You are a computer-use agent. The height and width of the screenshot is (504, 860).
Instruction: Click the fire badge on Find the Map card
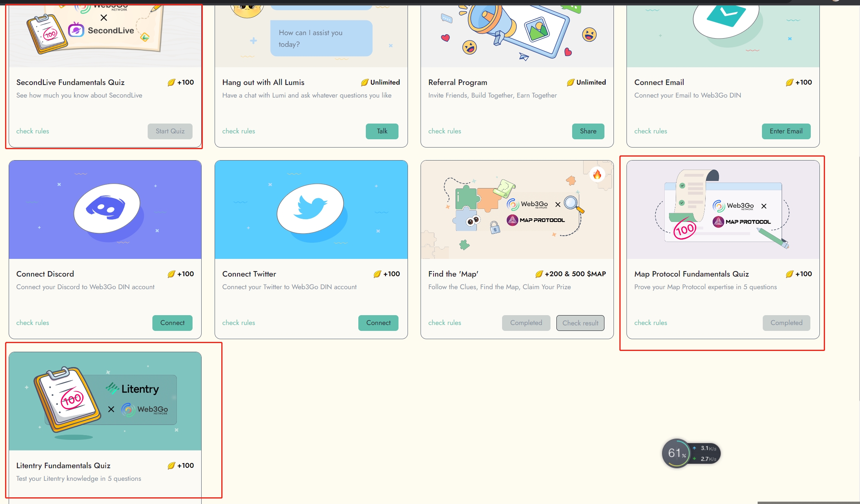pyautogui.click(x=597, y=174)
